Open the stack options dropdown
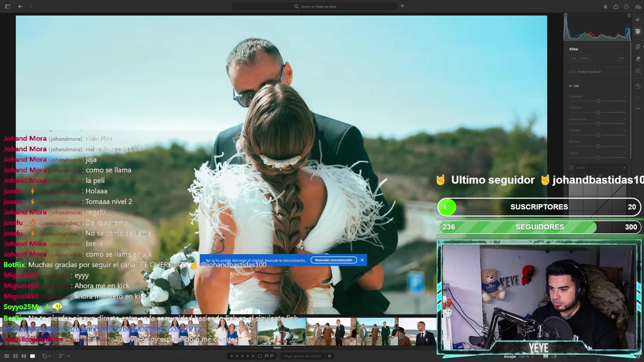The width and height of the screenshot is (644, 362). point(46,356)
